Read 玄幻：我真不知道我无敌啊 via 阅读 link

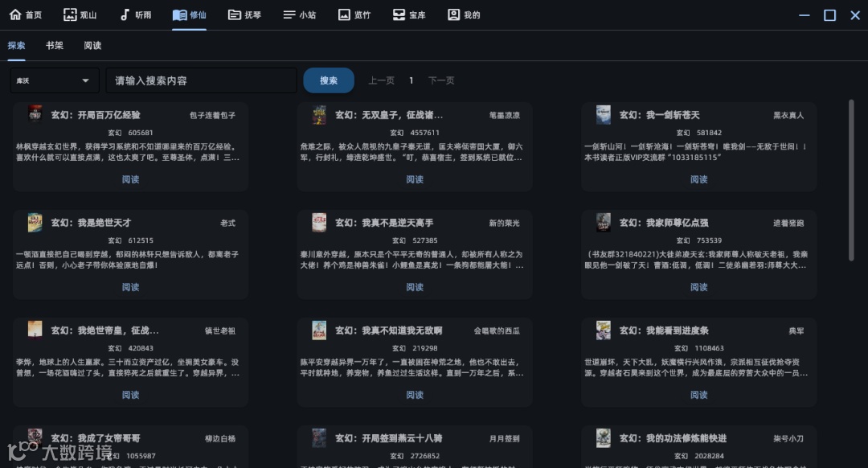pyautogui.click(x=415, y=395)
